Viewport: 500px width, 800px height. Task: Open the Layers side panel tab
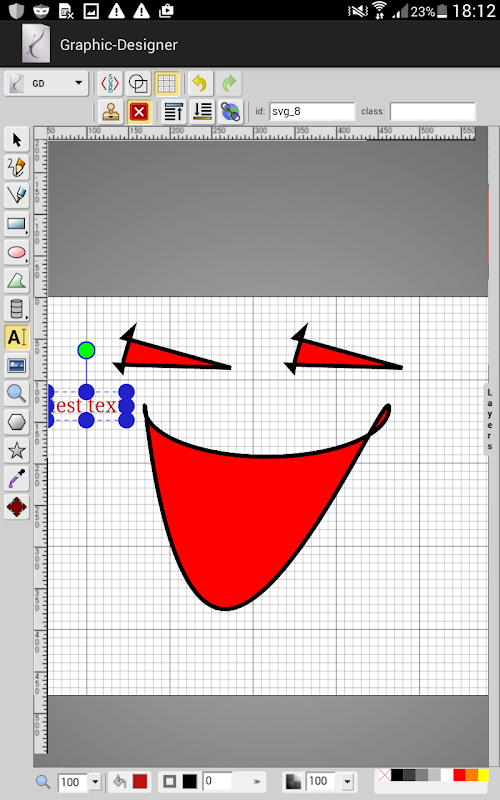coord(489,419)
